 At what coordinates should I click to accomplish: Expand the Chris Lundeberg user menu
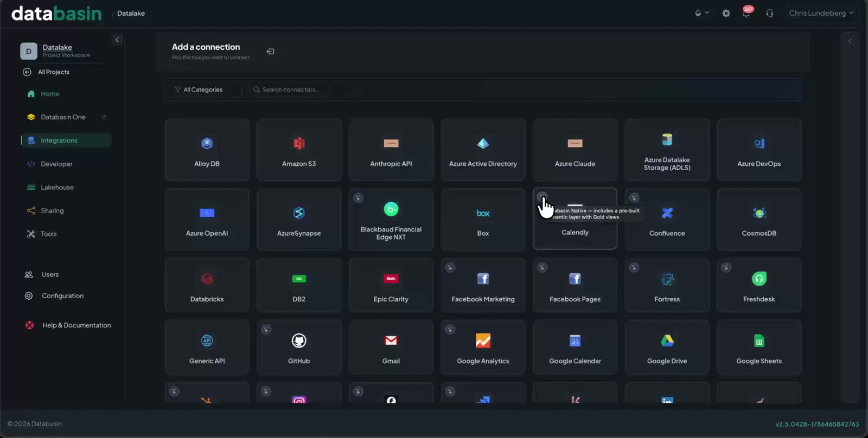821,13
